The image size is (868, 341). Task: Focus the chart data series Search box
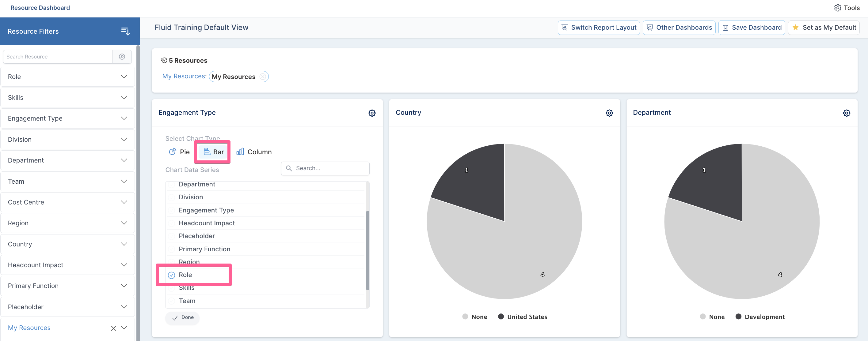point(325,168)
